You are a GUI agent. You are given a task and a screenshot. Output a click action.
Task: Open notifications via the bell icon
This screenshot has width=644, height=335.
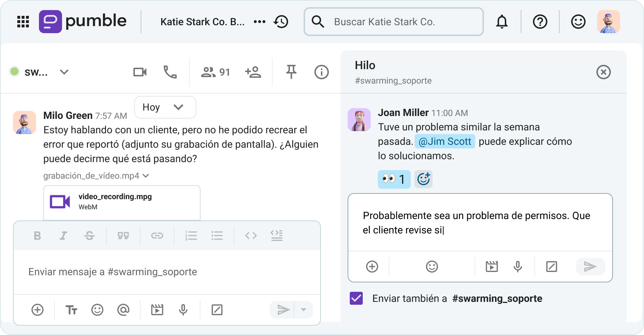502,22
